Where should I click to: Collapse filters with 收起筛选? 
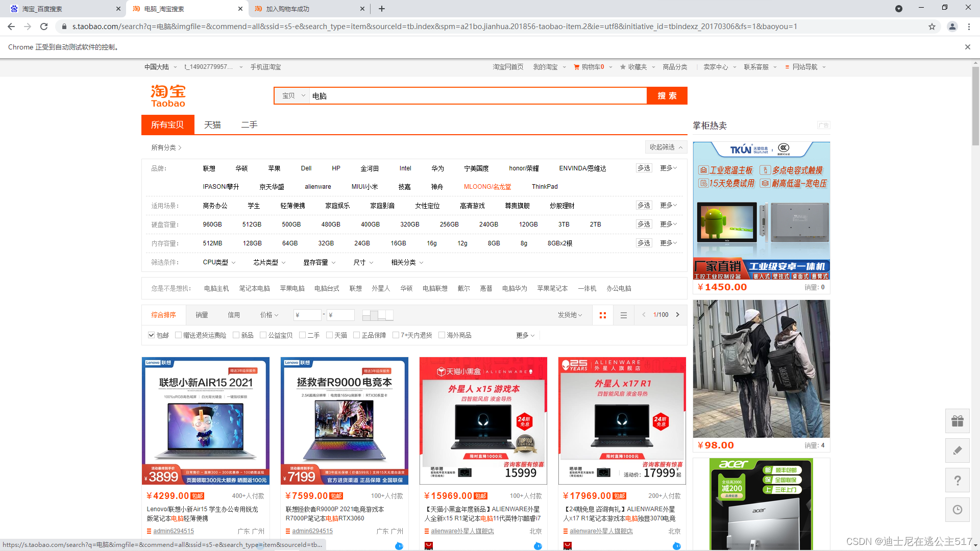[x=666, y=147]
